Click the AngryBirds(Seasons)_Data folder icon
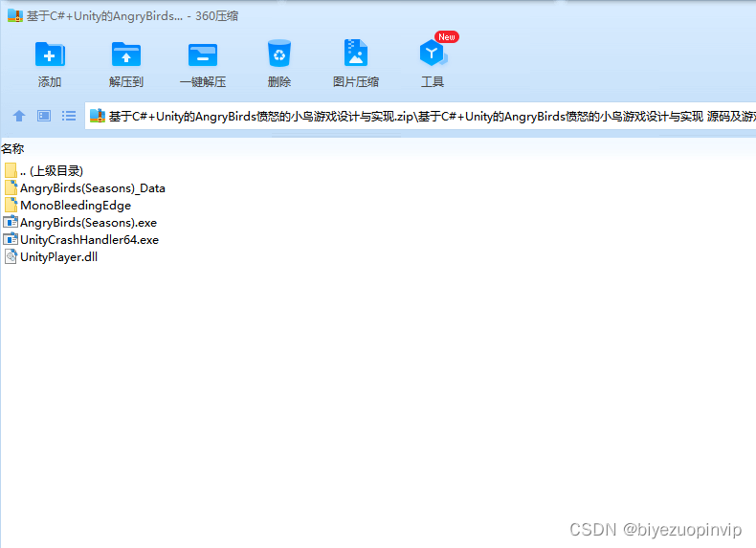This screenshot has width=756, height=548. click(x=11, y=188)
